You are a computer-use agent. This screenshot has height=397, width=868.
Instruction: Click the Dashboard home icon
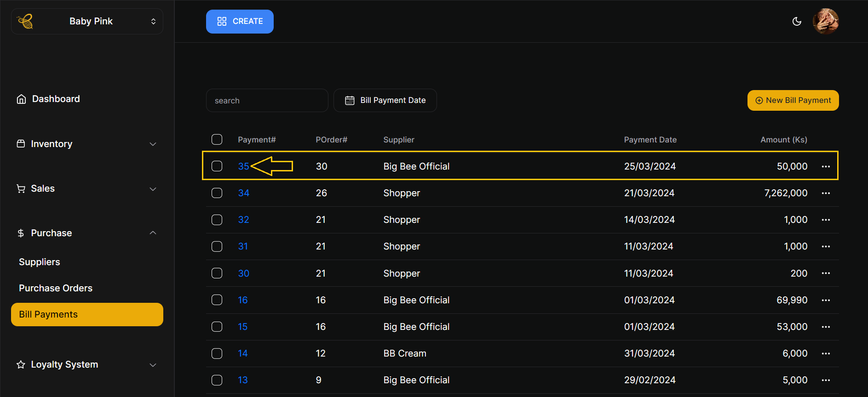pos(21,99)
